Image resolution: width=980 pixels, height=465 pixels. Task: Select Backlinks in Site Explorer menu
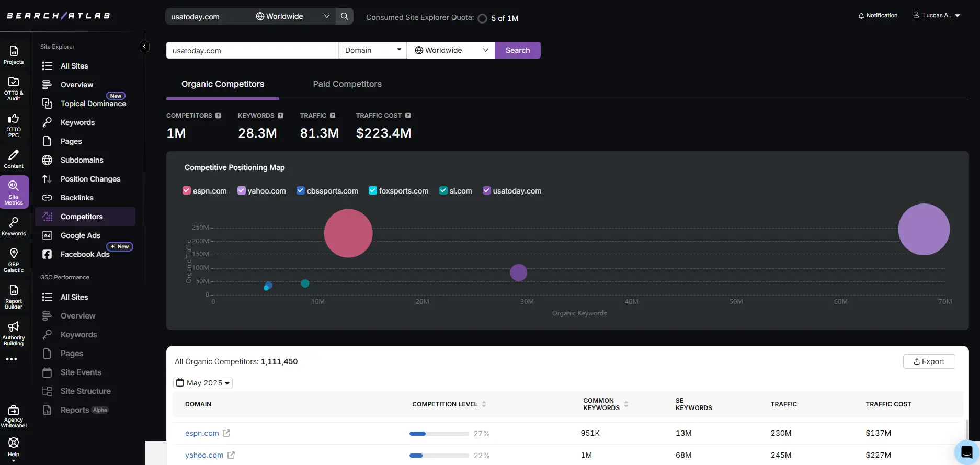point(77,198)
